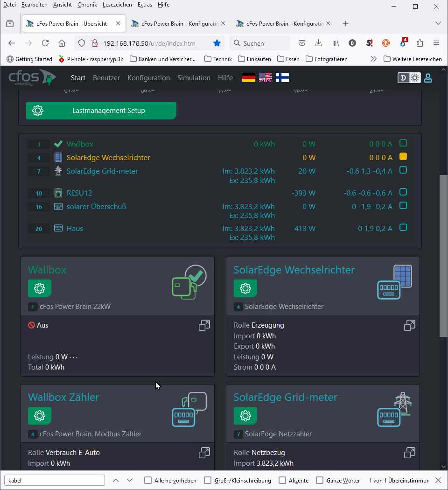
Task: Pop out the Wallbox Zähler card details
Action: (x=204, y=453)
